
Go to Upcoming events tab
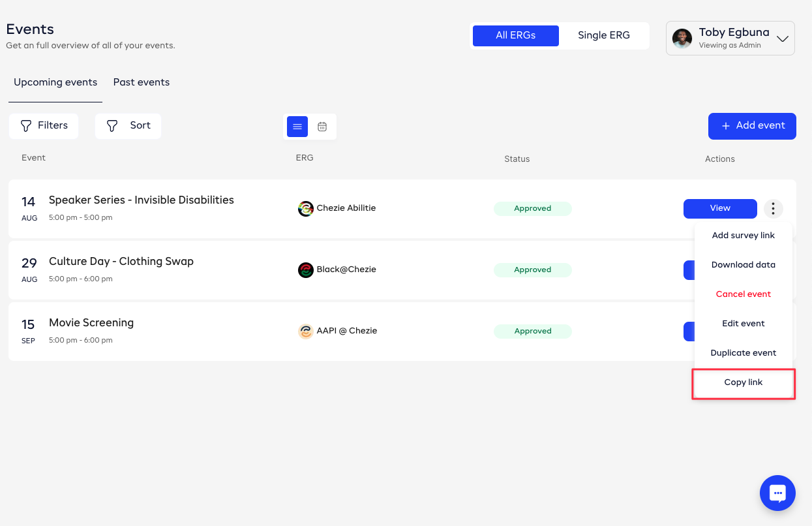[x=55, y=82]
